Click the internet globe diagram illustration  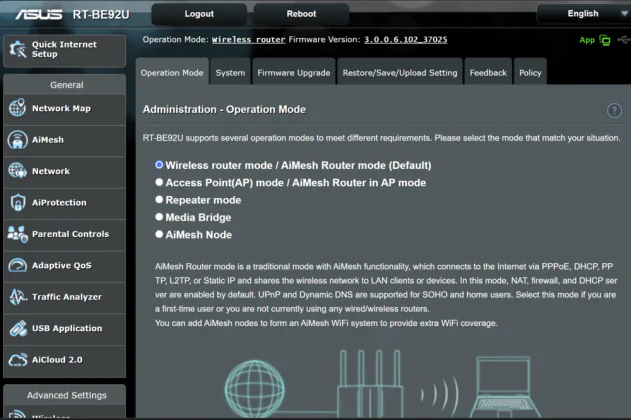coord(254,389)
